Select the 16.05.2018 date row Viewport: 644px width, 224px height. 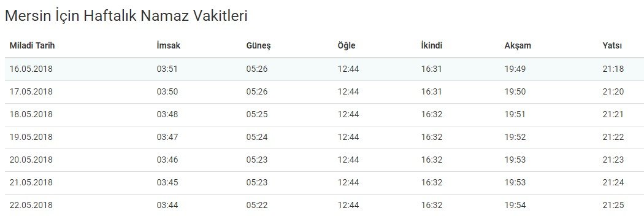click(x=324, y=69)
